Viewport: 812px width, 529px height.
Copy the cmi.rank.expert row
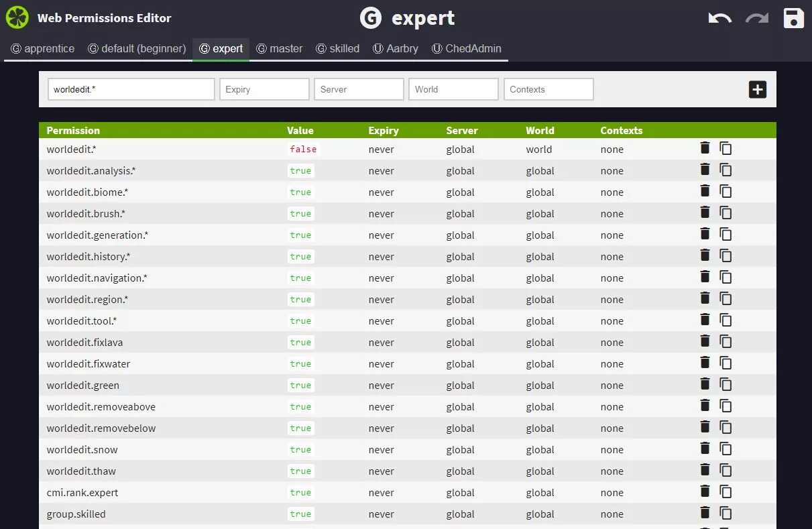[726, 491]
